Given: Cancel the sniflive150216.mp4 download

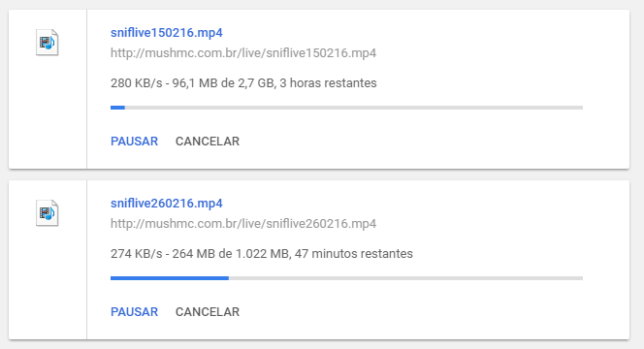Looking at the screenshot, I should [208, 142].
